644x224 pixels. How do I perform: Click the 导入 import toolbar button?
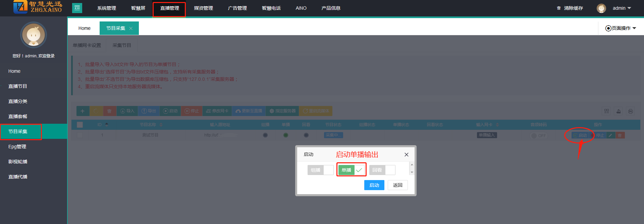(x=127, y=111)
